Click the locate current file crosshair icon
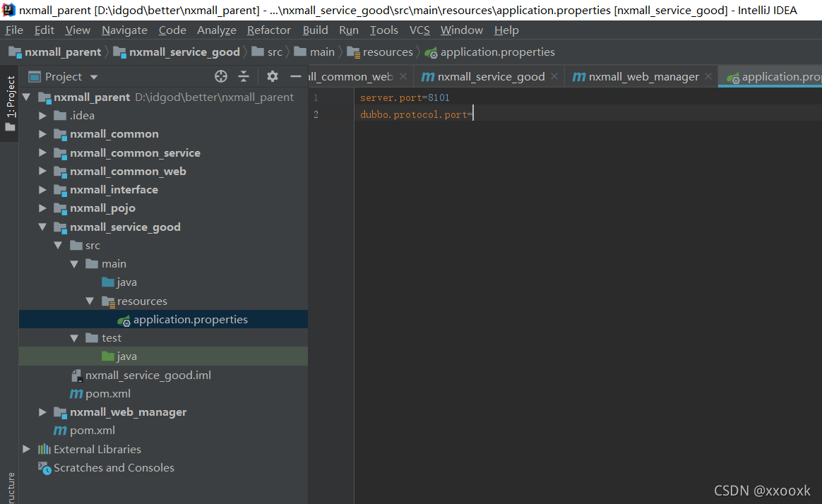 221,76
